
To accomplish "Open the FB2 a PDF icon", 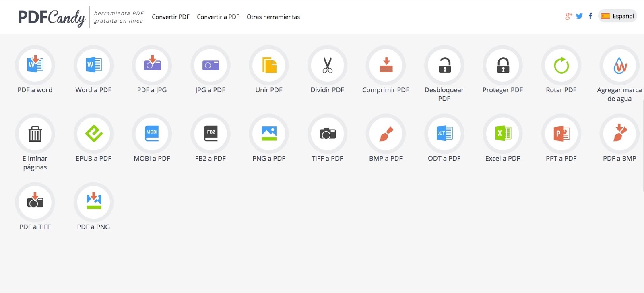I will point(211,134).
